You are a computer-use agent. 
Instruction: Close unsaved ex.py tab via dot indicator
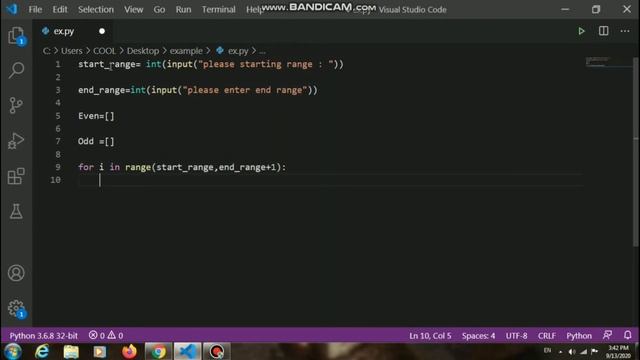tap(102, 31)
